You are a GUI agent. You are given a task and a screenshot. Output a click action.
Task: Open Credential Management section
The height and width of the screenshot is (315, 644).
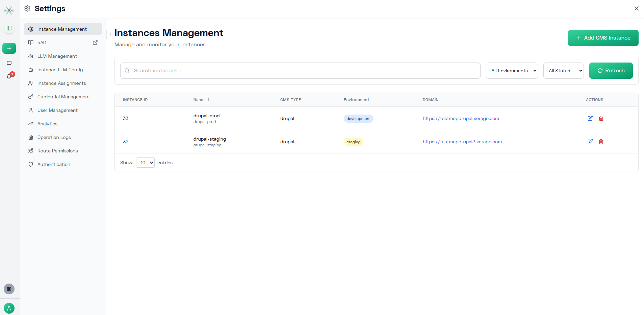[x=63, y=97]
